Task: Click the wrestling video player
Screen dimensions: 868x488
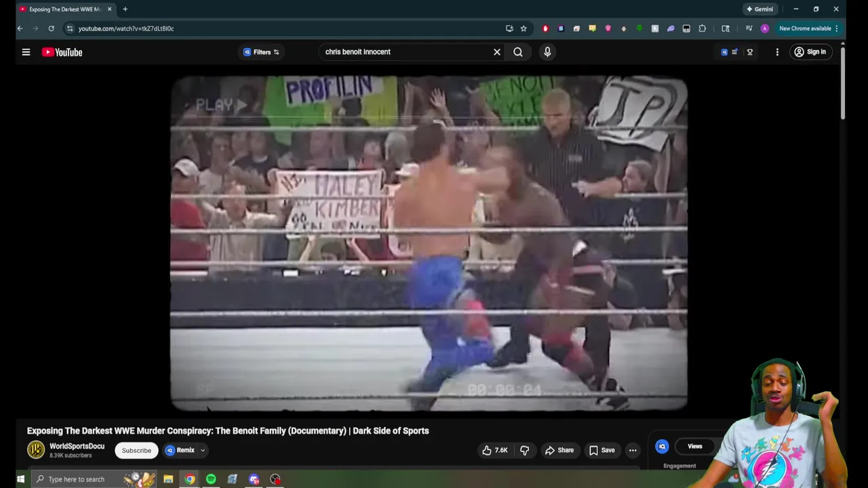Action: point(429,243)
